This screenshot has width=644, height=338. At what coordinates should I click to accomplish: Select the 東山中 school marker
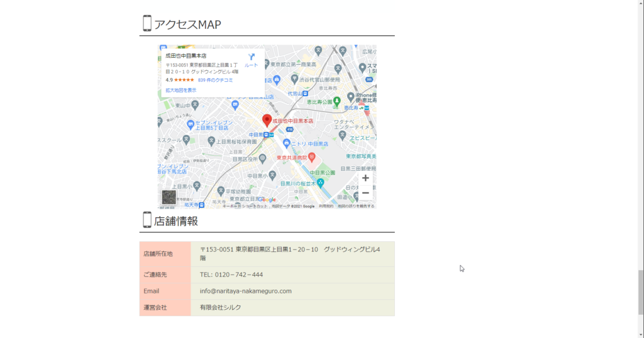point(195,105)
